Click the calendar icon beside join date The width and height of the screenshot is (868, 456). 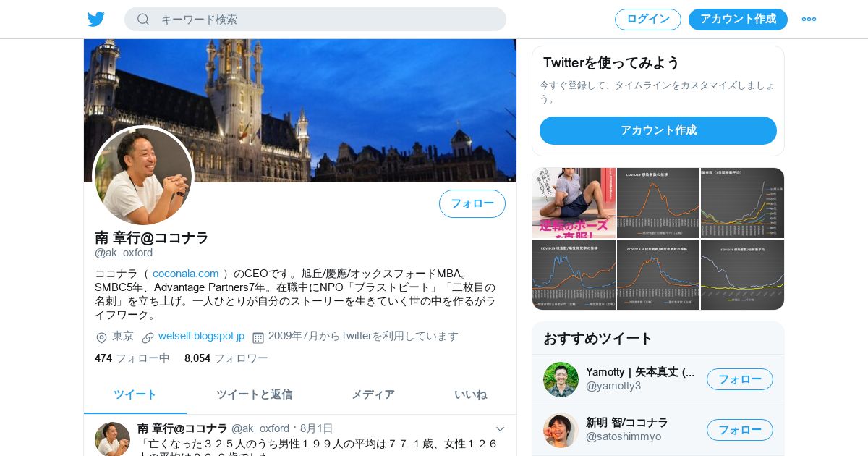click(258, 337)
